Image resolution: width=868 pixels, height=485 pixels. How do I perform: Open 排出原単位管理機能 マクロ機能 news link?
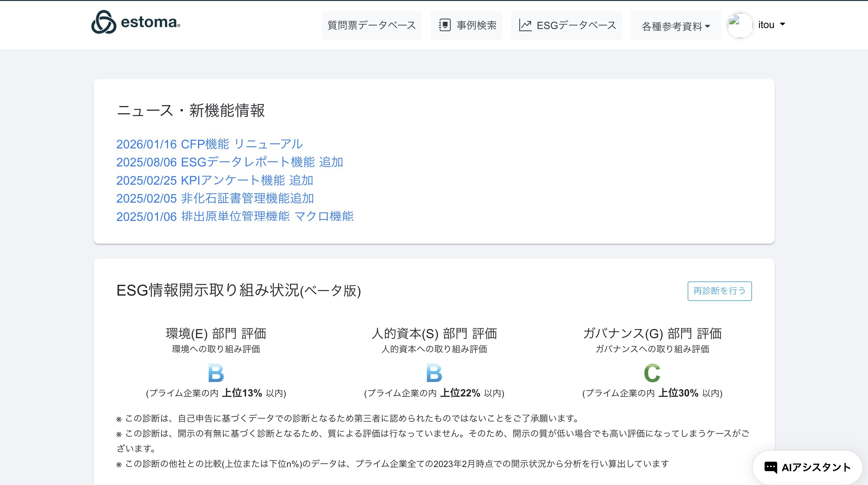click(x=235, y=216)
